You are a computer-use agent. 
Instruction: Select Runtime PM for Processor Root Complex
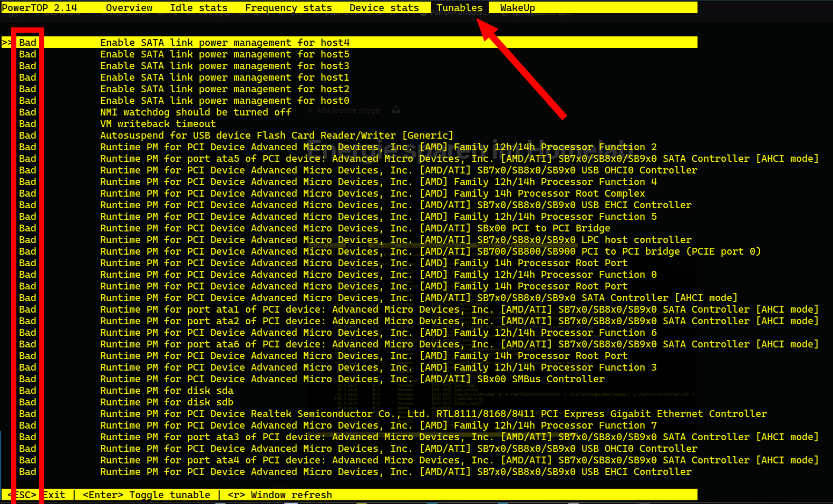click(373, 193)
